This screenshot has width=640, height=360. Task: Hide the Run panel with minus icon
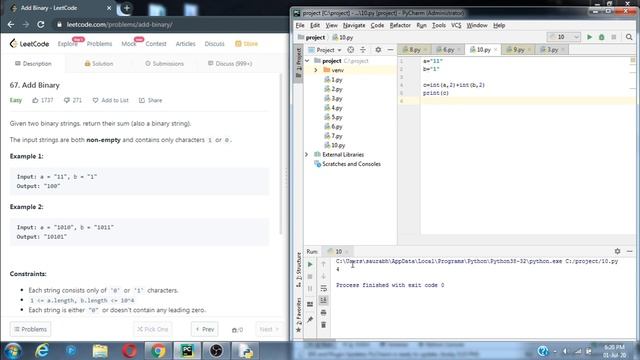click(x=629, y=251)
